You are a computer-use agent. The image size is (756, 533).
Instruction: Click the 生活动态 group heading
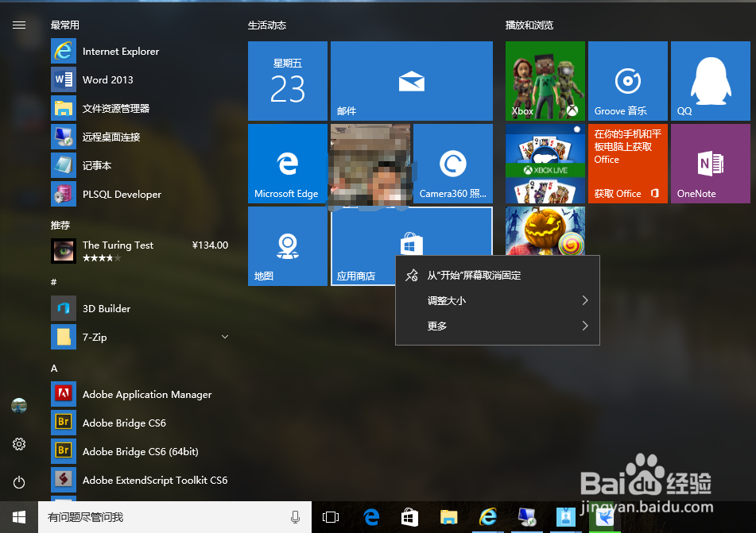click(267, 25)
